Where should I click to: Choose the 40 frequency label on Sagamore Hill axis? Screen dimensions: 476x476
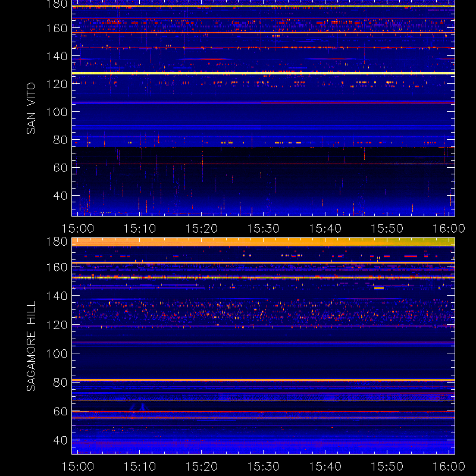coord(60,440)
